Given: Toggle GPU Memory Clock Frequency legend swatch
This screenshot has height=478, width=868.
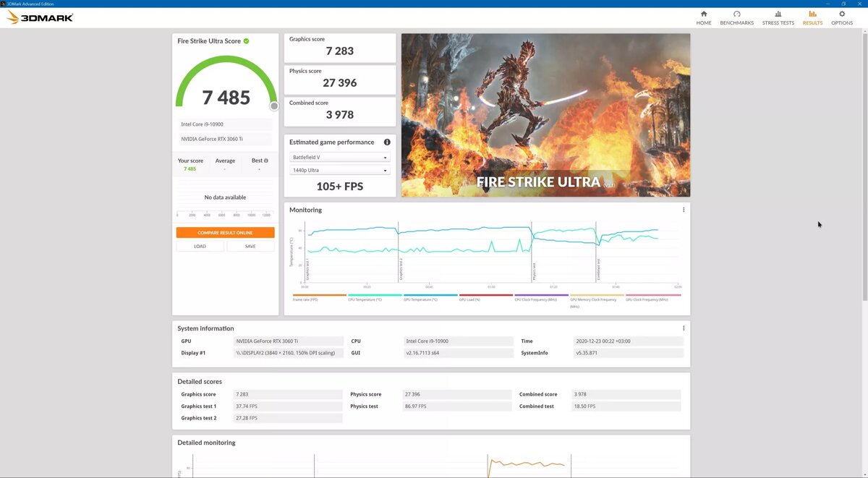Looking at the screenshot, I should (597, 295).
